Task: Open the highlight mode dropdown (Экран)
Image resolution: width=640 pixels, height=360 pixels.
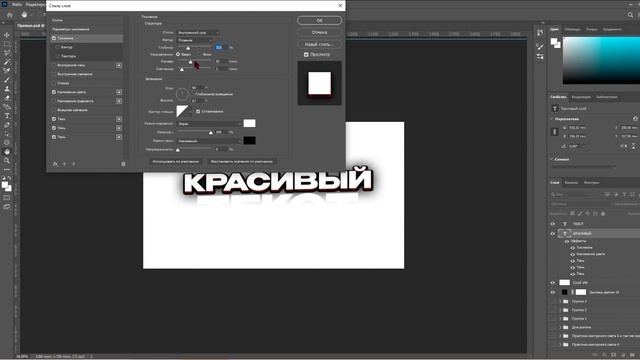Action: click(x=209, y=124)
